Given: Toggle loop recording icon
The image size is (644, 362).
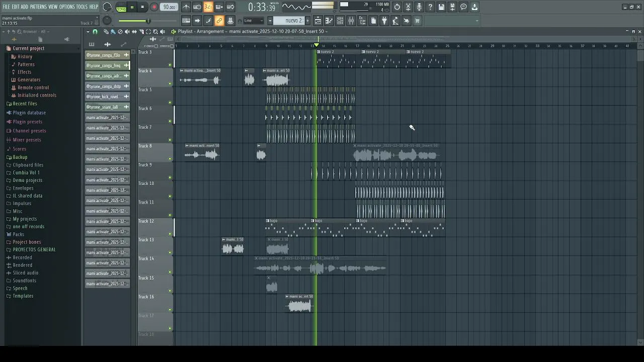Looking at the screenshot, I should [x=230, y=7].
